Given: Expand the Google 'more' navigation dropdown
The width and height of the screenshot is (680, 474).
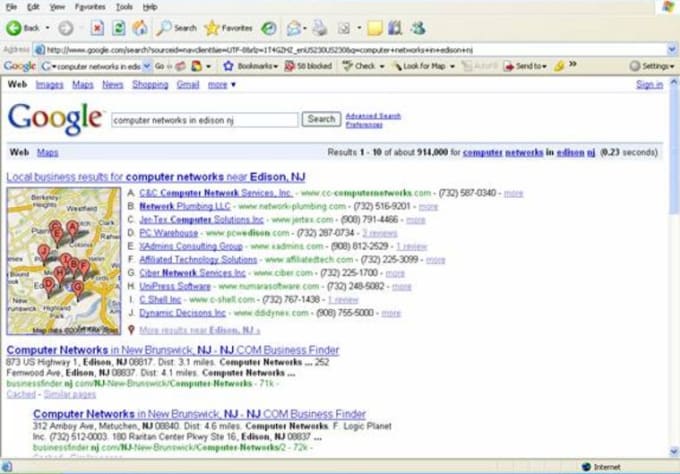Looking at the screenshot, I should coord(222,85).
